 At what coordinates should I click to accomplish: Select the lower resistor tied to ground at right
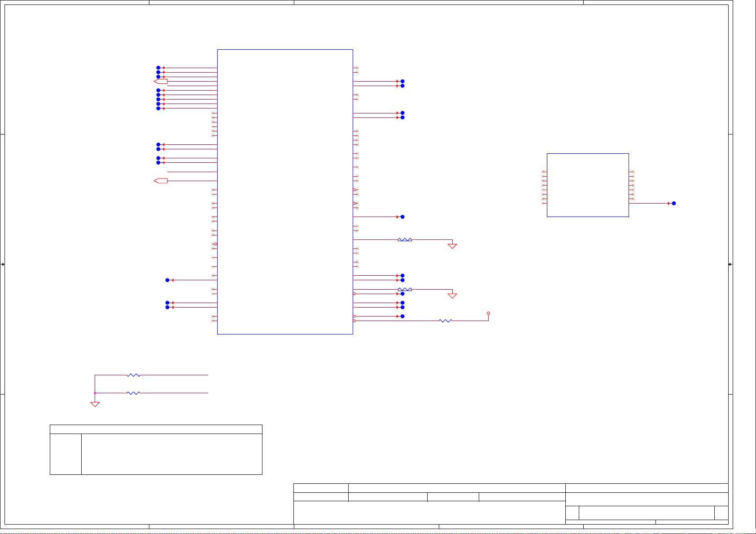pyautogui.click(x=405, y=290)
